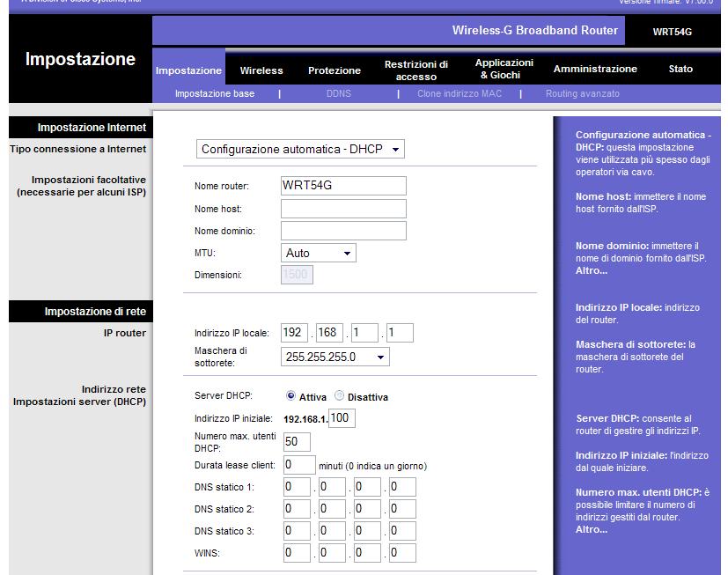Viewport: 728px width, 575px height.
Task: Click the Wireless-G Broadband Router title
Action: 535,30
